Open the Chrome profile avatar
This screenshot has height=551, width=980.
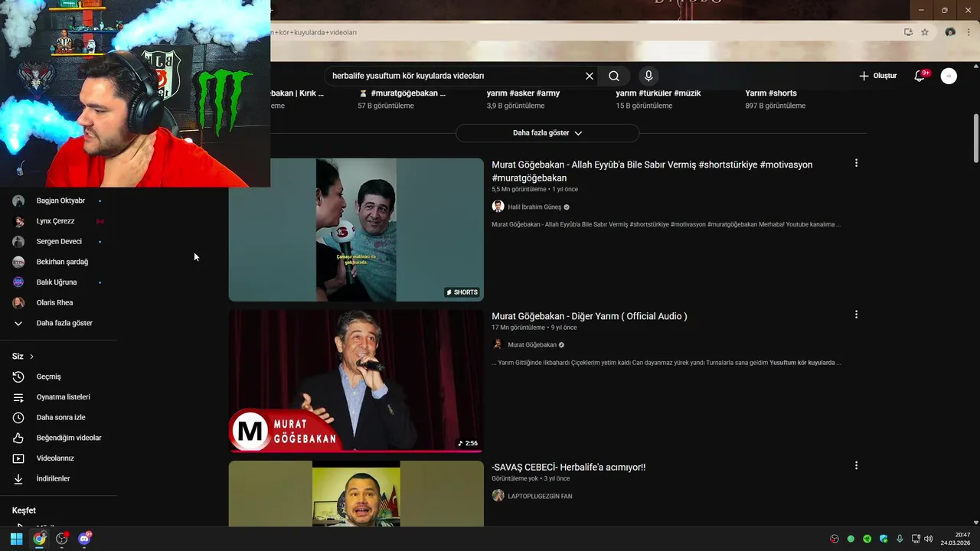pos(950,32)
